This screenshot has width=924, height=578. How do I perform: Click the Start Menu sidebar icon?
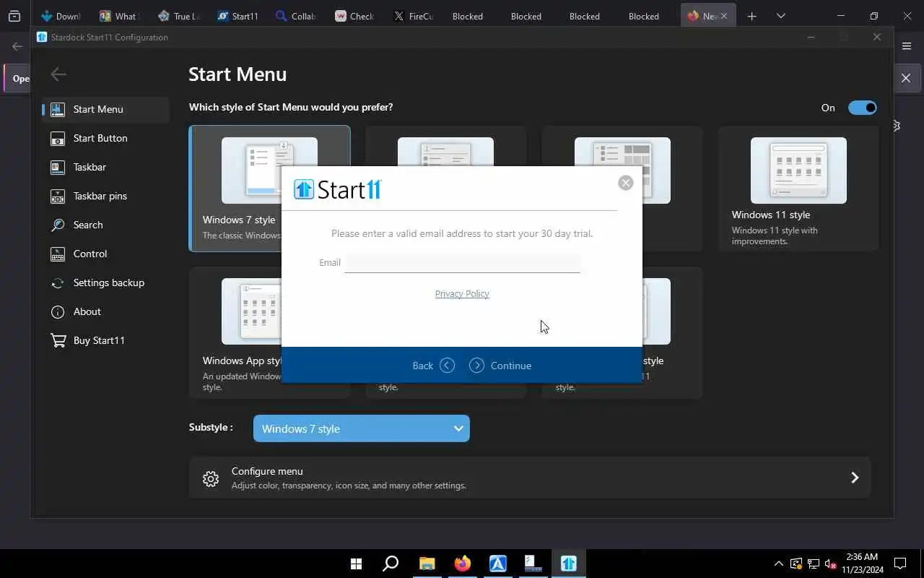pyautogui.click(x=58, y=109)
